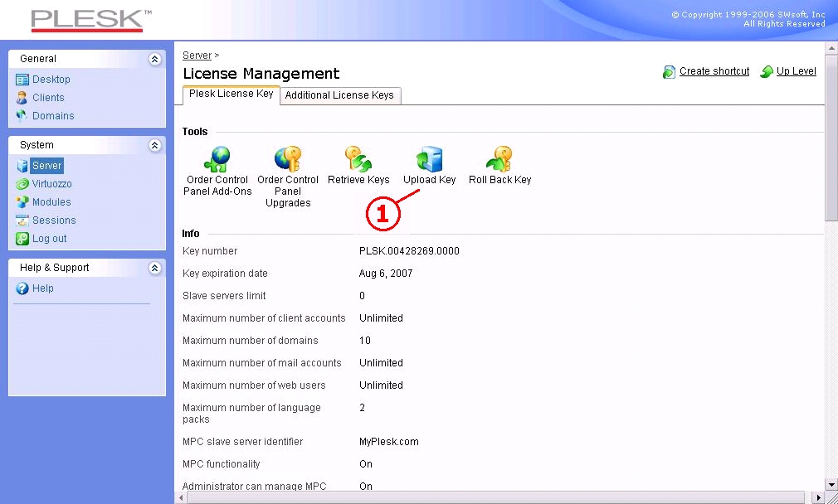
Task: Click Log out in the sidebar
Action: 49,239
